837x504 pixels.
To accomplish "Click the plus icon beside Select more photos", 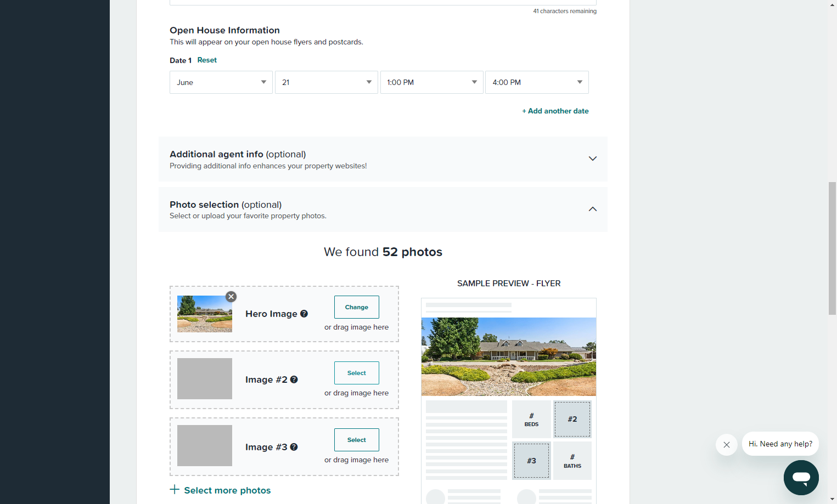I will coord(175,489).
